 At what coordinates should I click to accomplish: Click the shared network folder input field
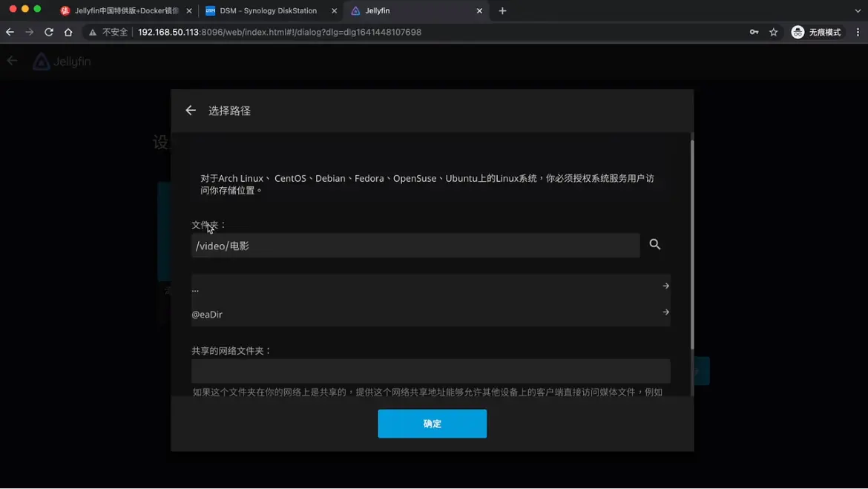click(430, 371)
